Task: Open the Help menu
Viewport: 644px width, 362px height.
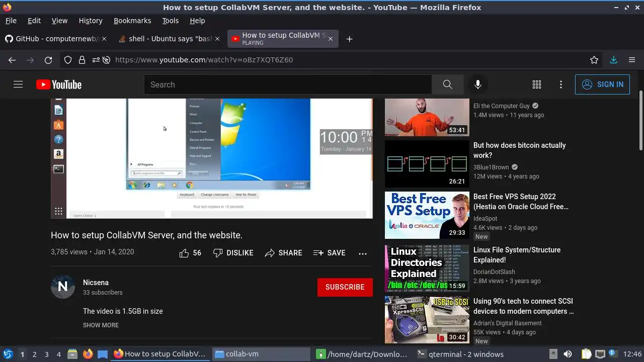Action: pyautogui.click(x=197, y=21)
